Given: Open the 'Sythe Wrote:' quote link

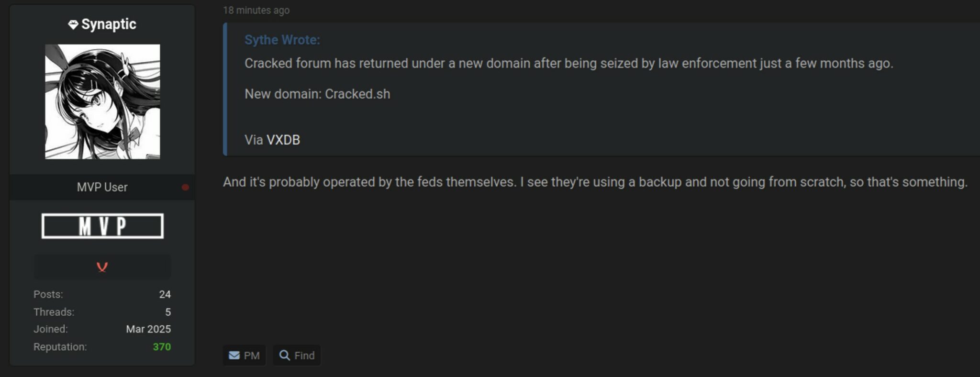Looking at the screenshot, I should [x=282, y=40].
